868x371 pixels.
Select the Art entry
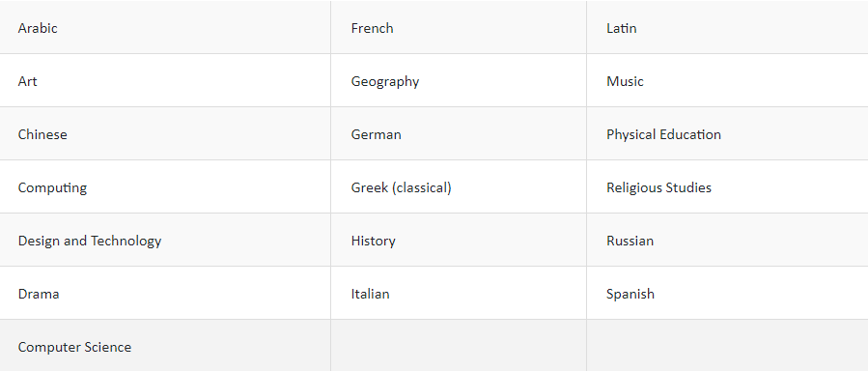pyautogui.click(x=165, y=80)
